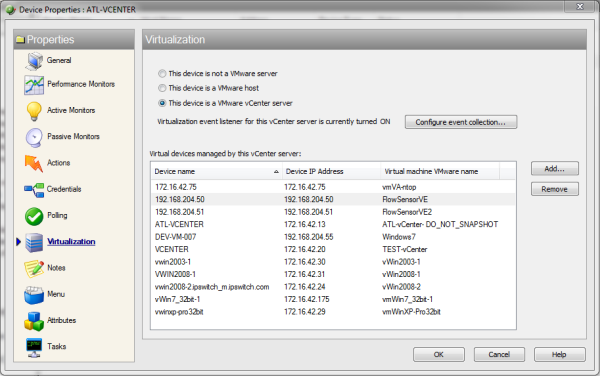600x376 pixels.
Task: Select vwin2003-1 device row
Action: point(333,262)
